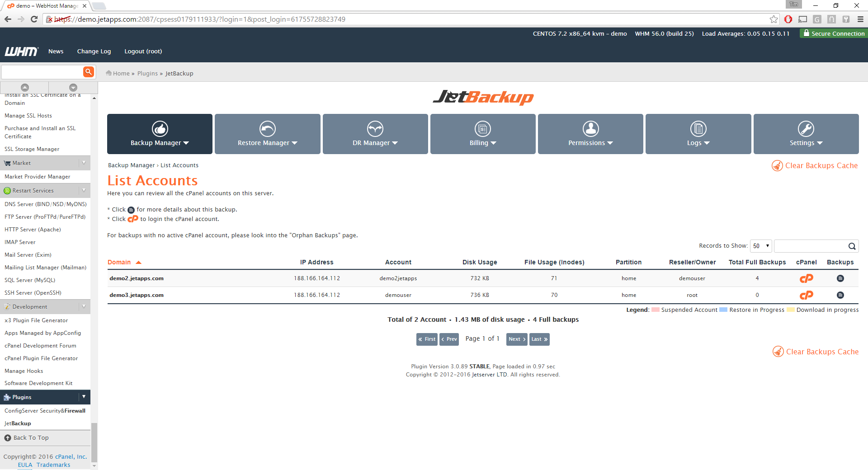Open the Permissions menu
Image resolution: width=868 pixels, height=470 pixels.
coord(590,134)
